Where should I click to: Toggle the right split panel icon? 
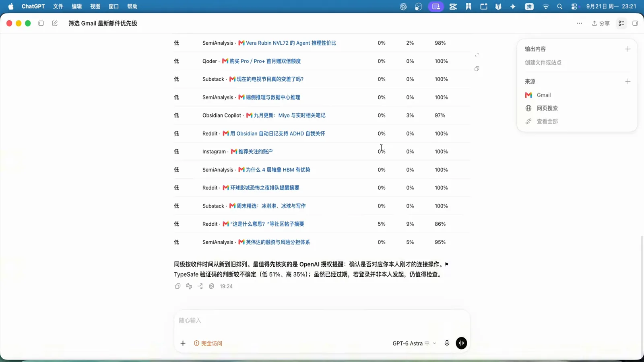pos(635,23)
